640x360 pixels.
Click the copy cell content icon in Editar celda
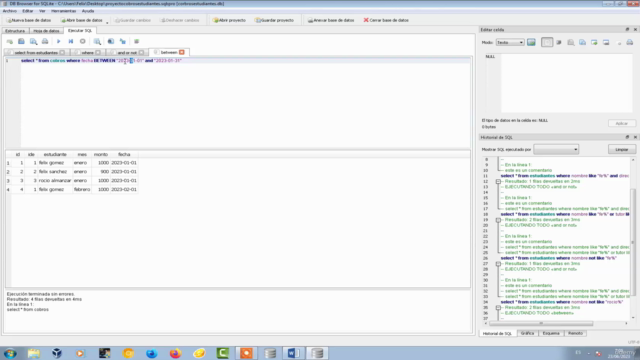click(x=582, y=42)
